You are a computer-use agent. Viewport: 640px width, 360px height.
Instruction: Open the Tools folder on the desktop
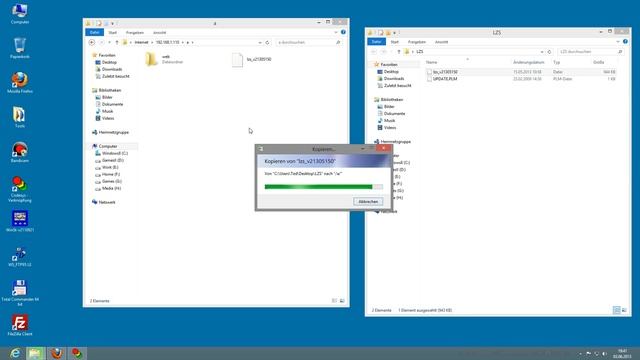click(20, 118)
